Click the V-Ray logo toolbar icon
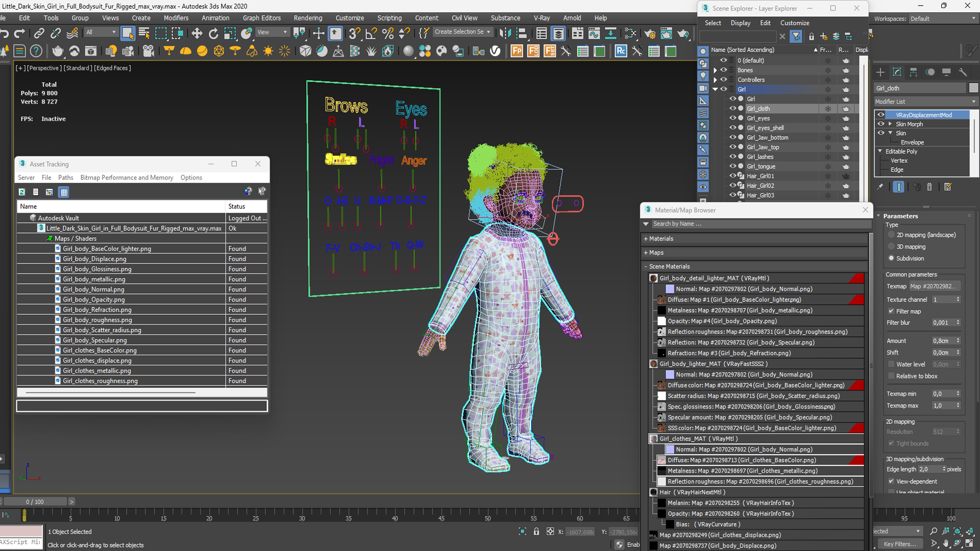980x551 pixels. click(x=495, y=51)
